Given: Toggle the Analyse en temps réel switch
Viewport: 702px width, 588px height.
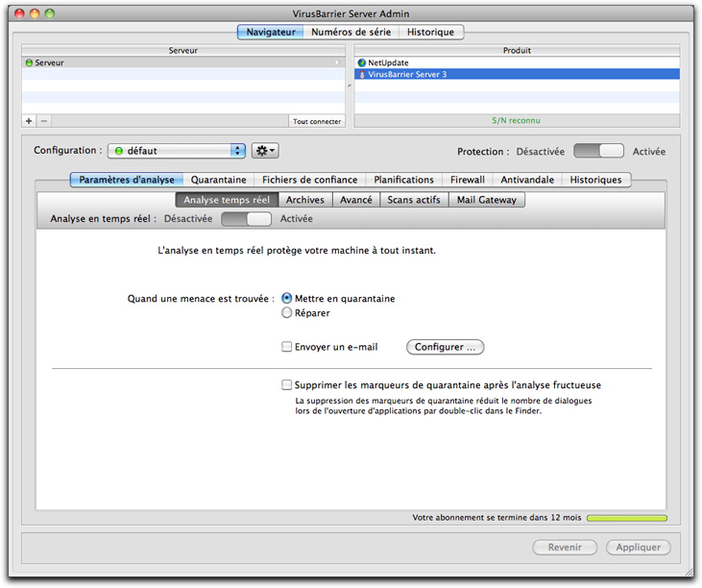Looking at the screenshot, I should point(246,219).
